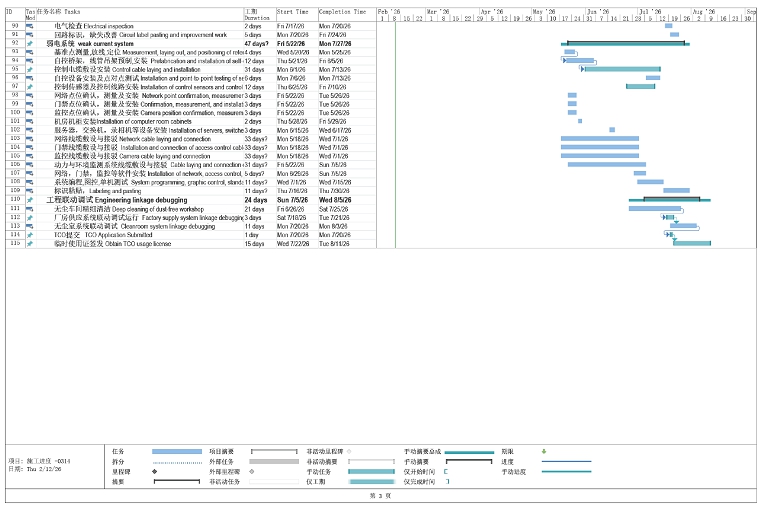Click the Tasks name column header
The width and height of the screenshot is (761, 508).
[x=92, y=12]
